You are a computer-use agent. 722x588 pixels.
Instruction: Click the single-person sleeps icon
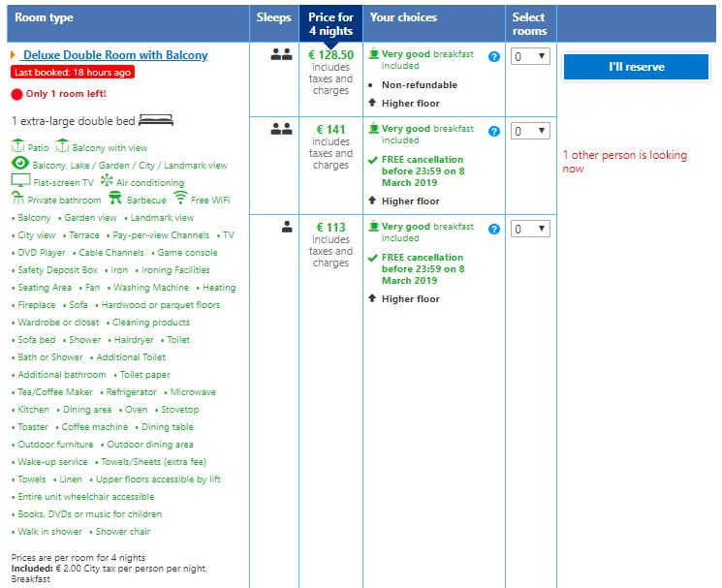(x=286, y=228)
